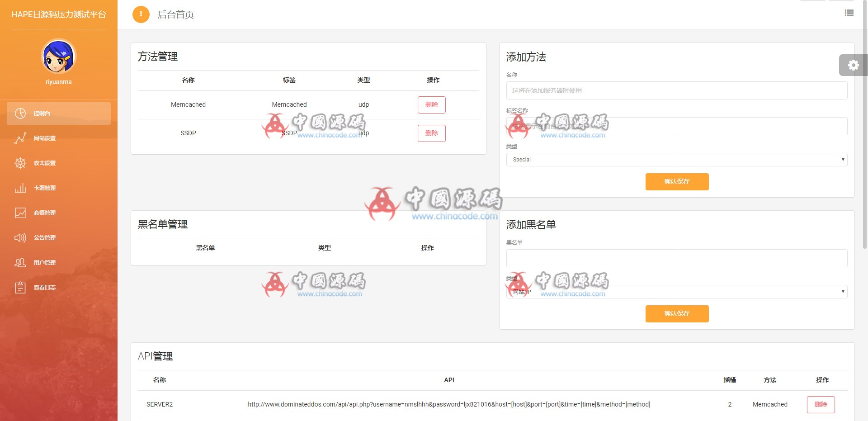The height and width of the screenshot is (421, 868).
Task: Click the 后台首页 breadcrumb label
Action: [x=175, y=14]
